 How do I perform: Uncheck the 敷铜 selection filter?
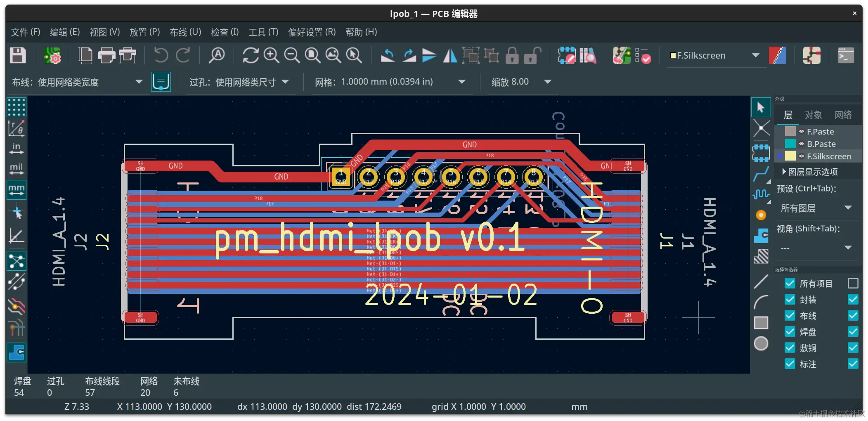[x=790, y=348]
